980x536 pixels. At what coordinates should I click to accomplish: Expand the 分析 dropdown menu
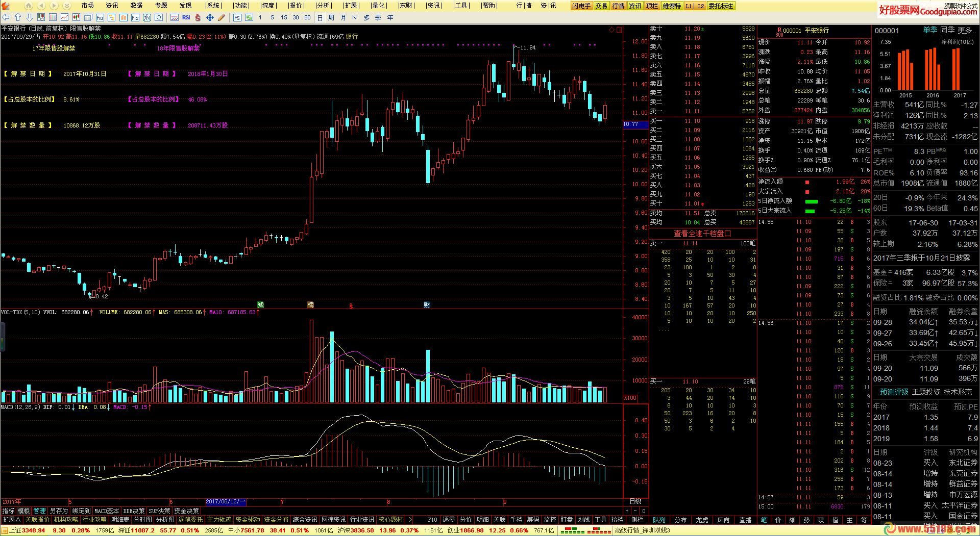323,6
